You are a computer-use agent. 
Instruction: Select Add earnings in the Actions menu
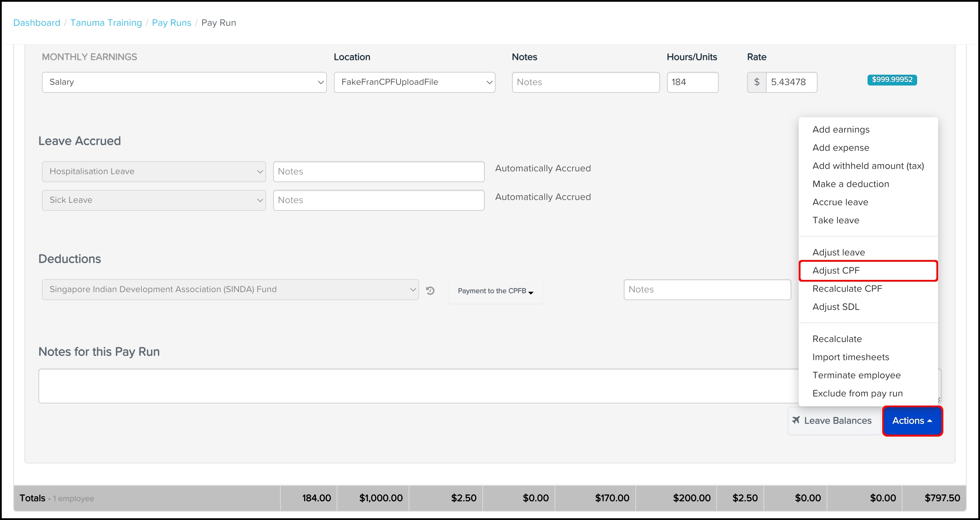click(841, 129)
